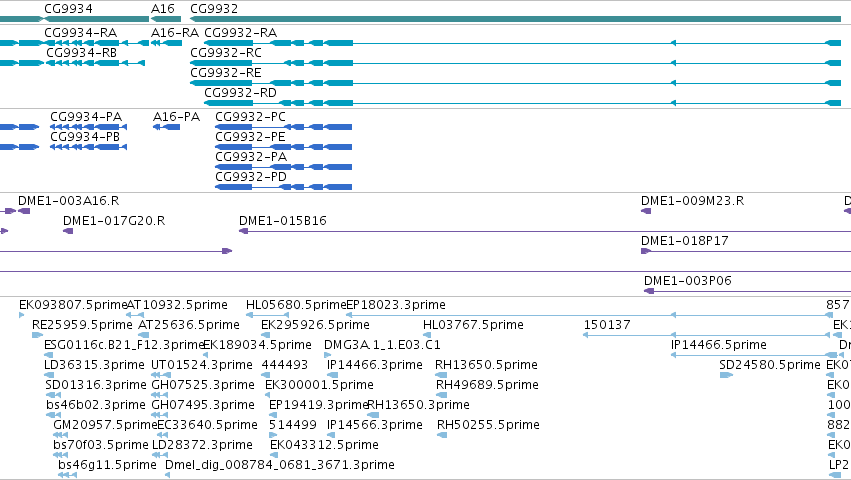Click the CG9932-RE transcript label
Screen dimensions: 851x480
(x=226, y=73)
